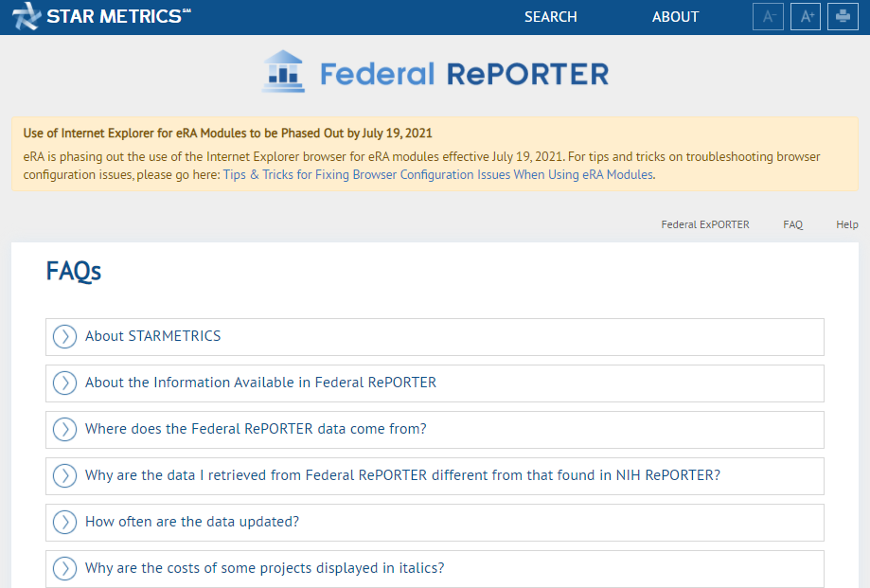Open the SEARCH menu item

click(x=551, y=17)
